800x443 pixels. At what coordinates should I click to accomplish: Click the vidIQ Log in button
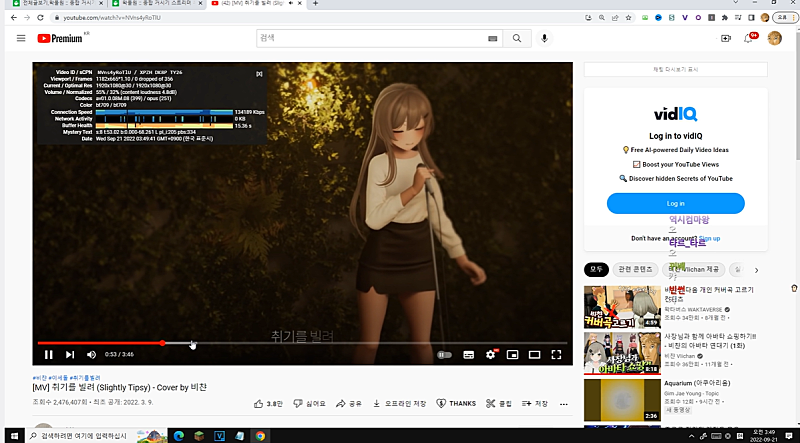[675, 203]
